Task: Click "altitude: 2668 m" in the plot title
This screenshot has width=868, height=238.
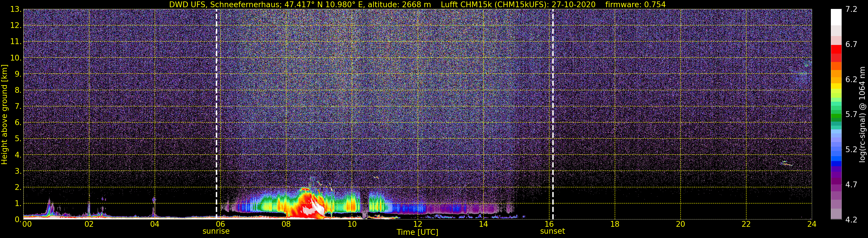Action: click(399, 5)
